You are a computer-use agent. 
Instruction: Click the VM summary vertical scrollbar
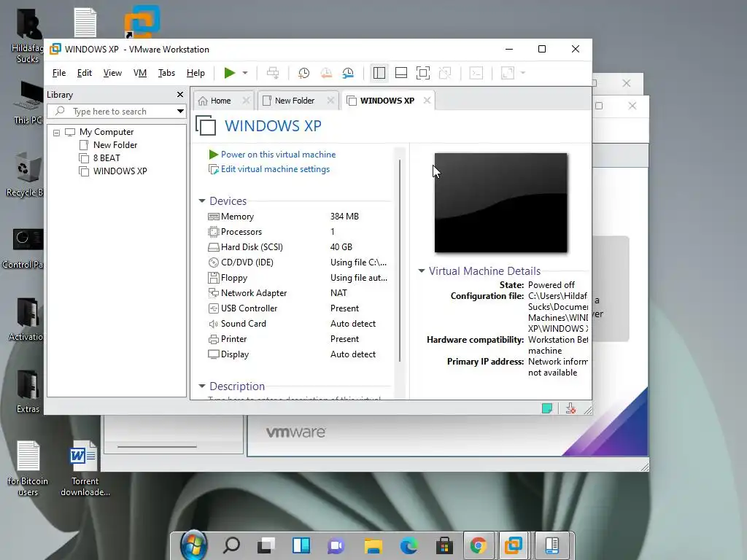(x=400, y=261)
